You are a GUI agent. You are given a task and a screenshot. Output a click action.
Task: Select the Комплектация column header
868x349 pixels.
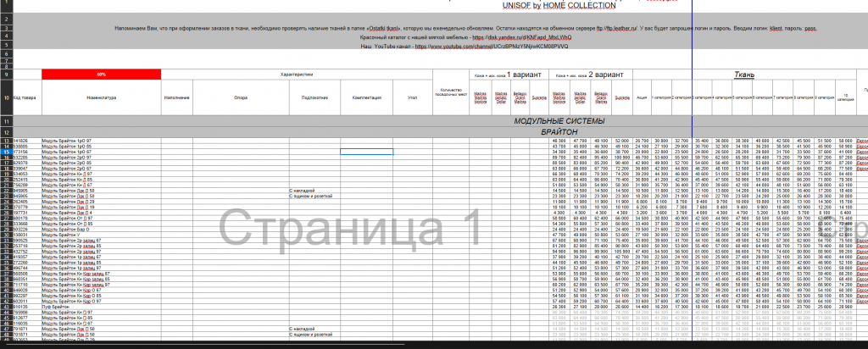(366, 98)
